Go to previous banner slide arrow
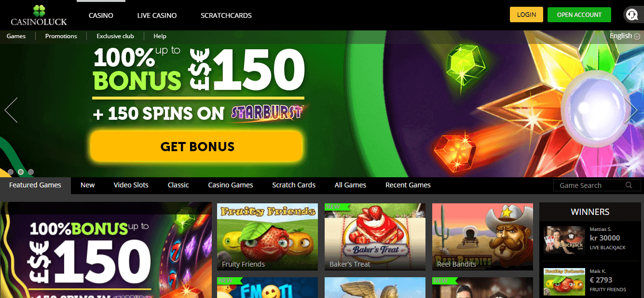The image size is (644, 298). 11,110
